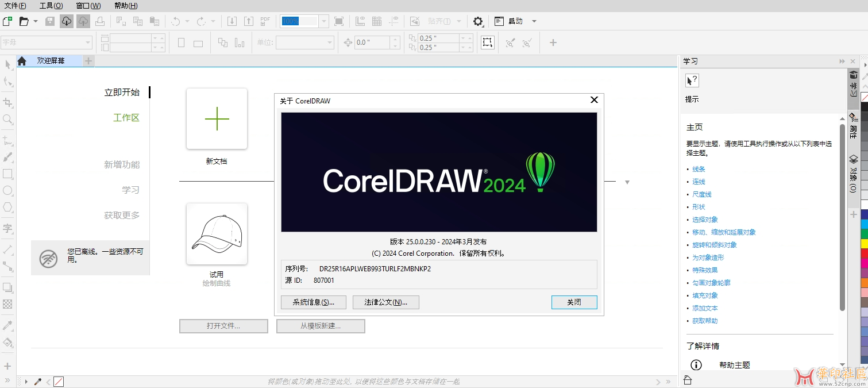Expand the Undo history dropdown arrow
The image size is (868, 388).
click(187, 21)
